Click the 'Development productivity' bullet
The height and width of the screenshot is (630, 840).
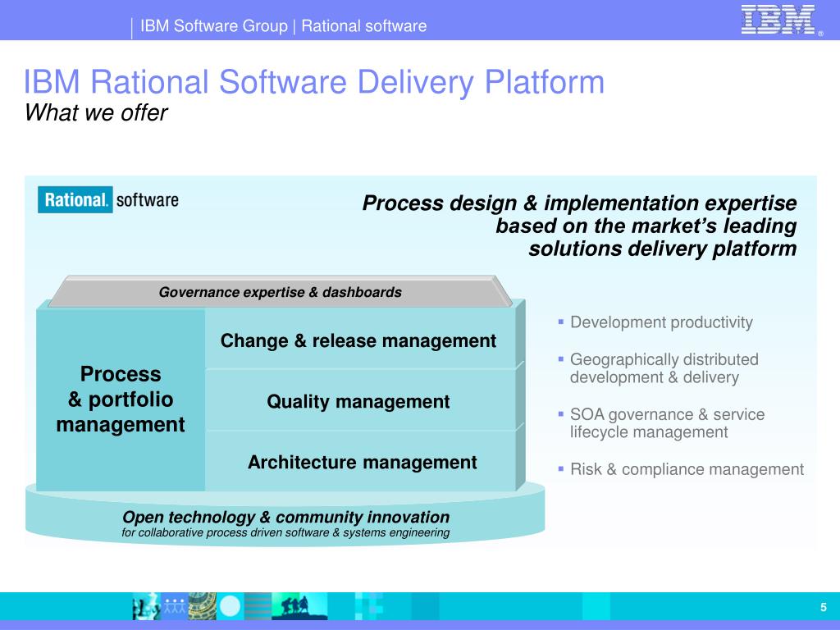[x=662, y=322]
